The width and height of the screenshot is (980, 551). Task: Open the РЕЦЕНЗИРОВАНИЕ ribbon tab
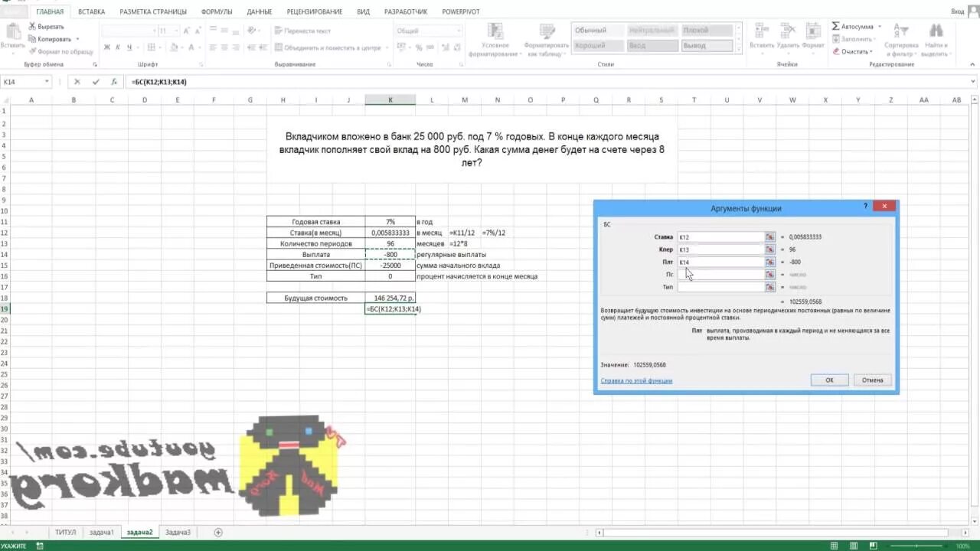315,11
